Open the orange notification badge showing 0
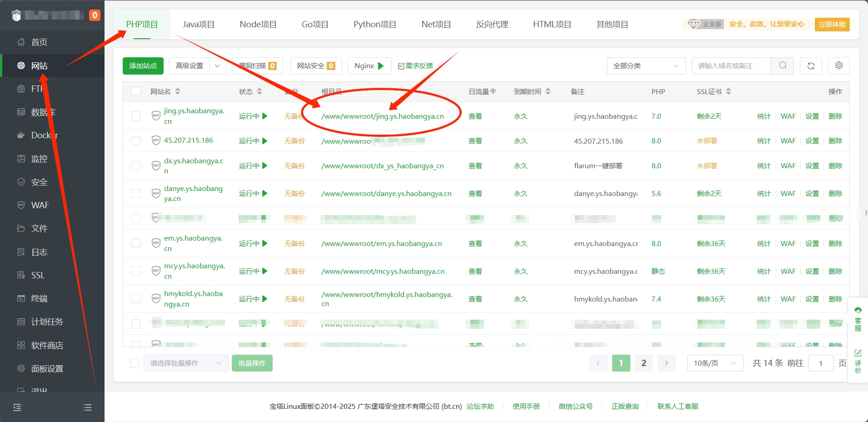868x422 pixels. coord(95,15)
